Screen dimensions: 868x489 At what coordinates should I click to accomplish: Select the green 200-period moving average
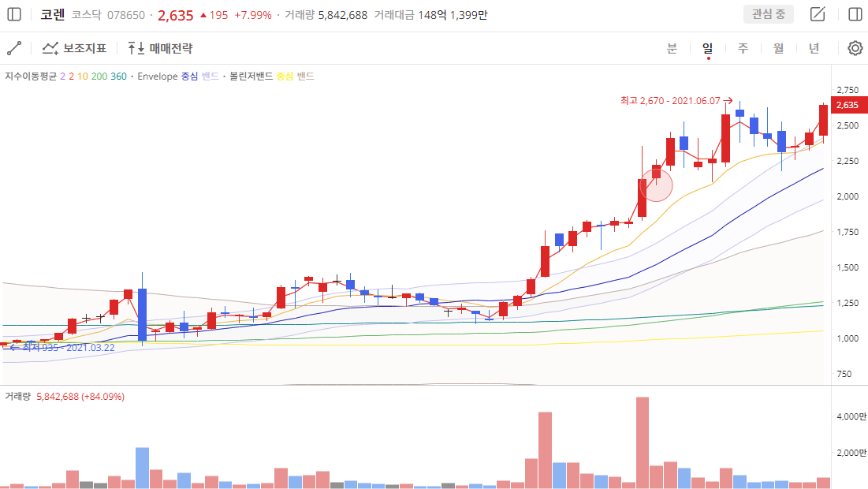tap(99, 77)
